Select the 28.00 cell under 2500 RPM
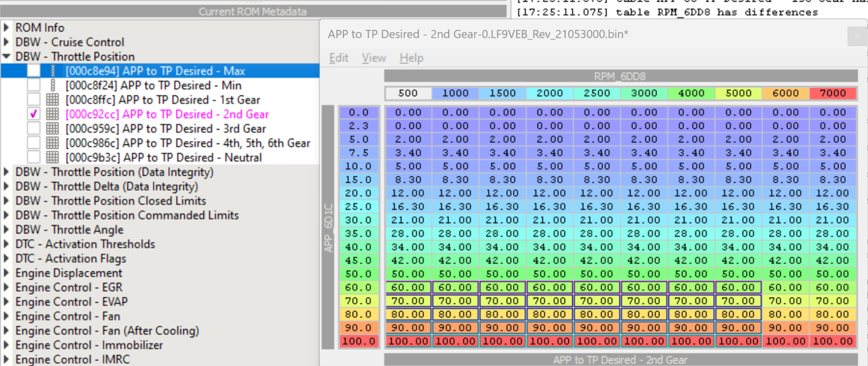The height and width of the screenshot is (366, 868). pos(597,233)
